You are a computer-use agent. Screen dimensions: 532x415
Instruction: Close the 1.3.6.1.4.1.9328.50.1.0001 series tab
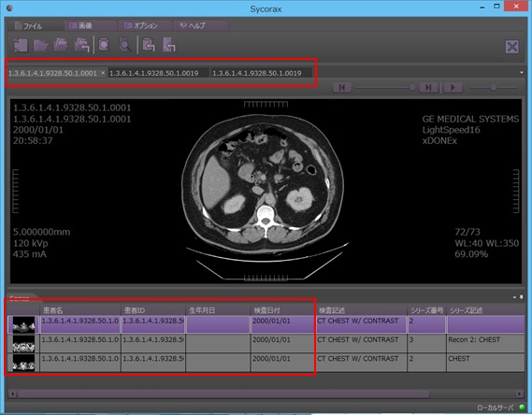(x=103, y=73)
